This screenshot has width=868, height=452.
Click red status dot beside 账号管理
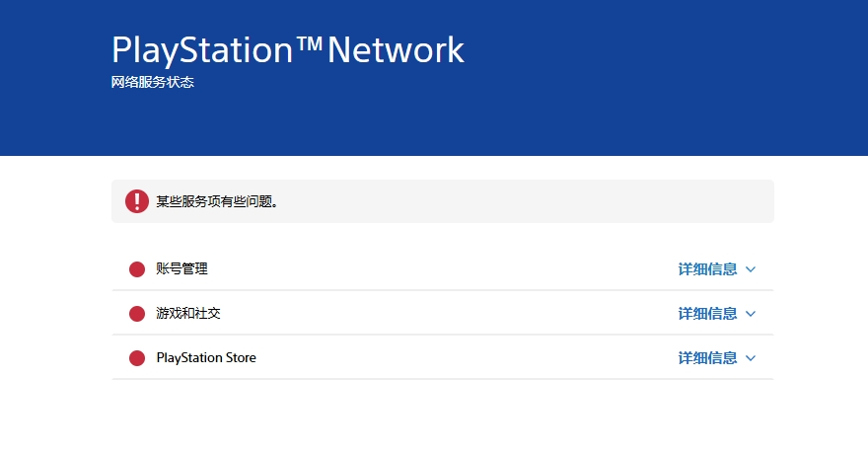[137, 269]
